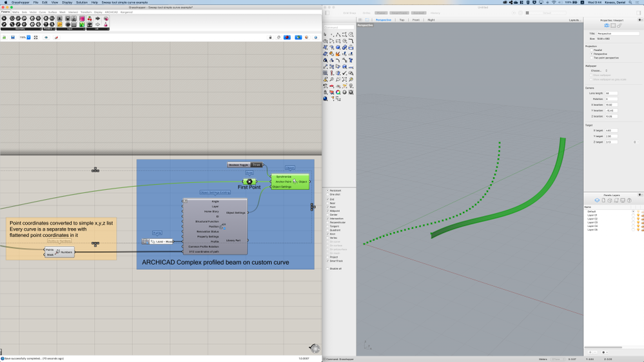Toggle the End osnap checkbox

pyautogui.click(x=327, y=199)
